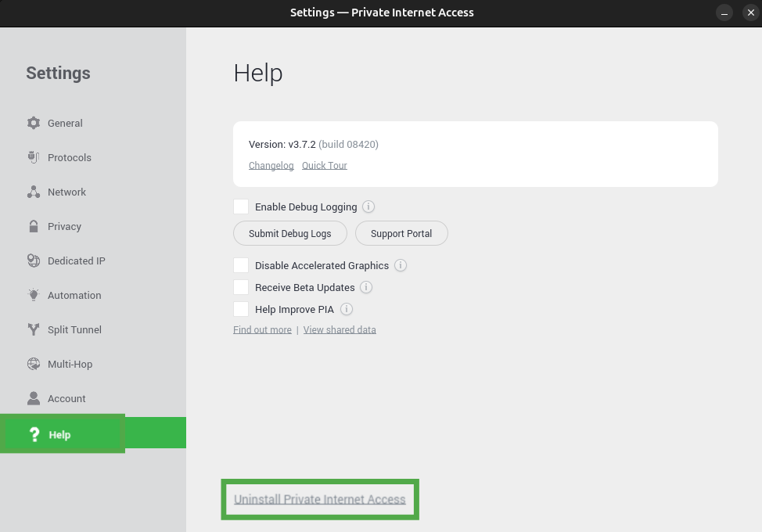Screen dimensions: 762x532
Task: Select the Multi-Hop tab label
Action: tap(70, 365)
